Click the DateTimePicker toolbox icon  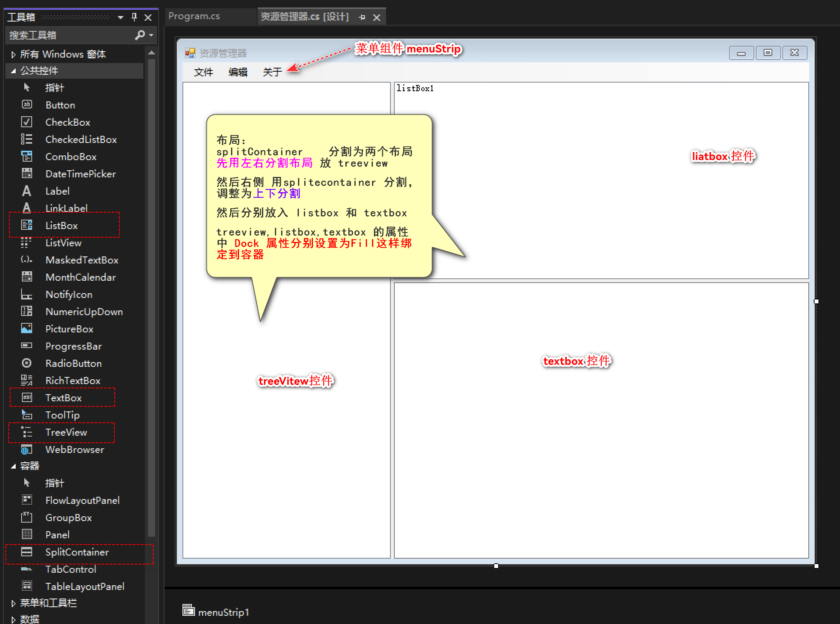click(27, 174)
